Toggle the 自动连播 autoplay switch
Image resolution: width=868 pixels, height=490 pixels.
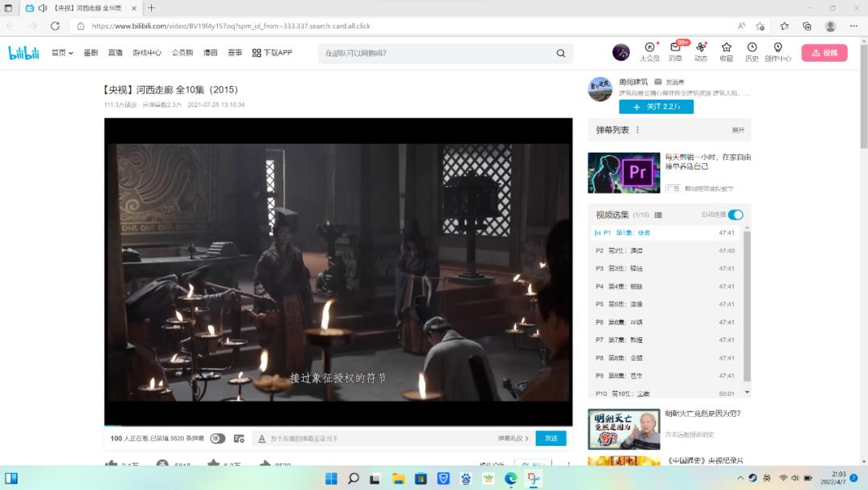click(735, 214)
